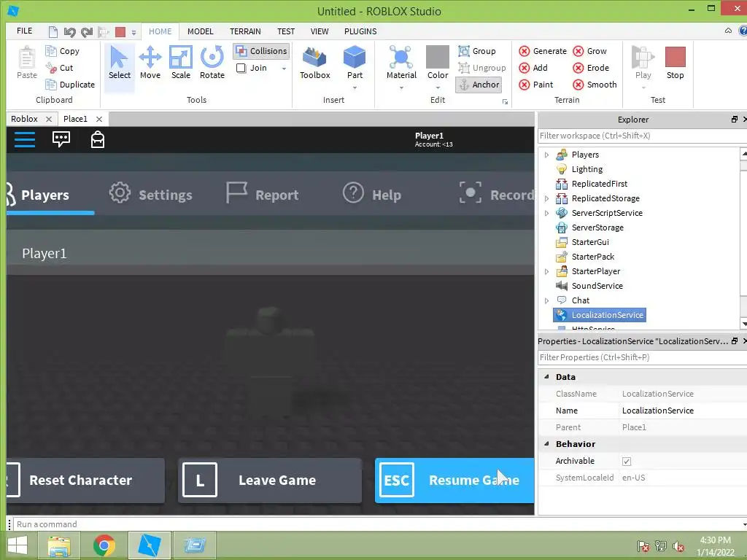Open the Material picker
Viewport: 747px width, 560px height.
(x=401, y=63)
